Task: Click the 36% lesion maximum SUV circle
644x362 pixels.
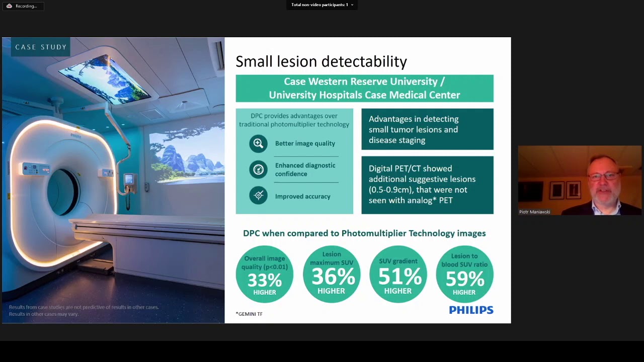Action: click(332, 275)
